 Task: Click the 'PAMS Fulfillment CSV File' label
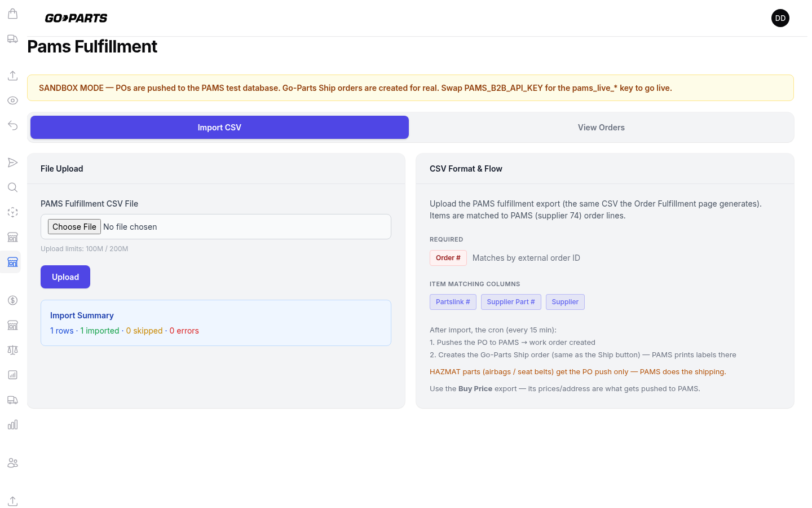(x=90, y=204)
